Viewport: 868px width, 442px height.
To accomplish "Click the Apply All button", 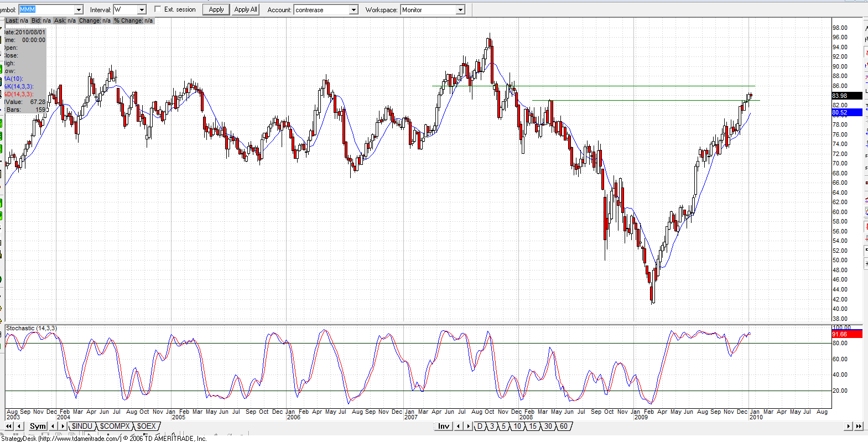I will pos(246,9).
